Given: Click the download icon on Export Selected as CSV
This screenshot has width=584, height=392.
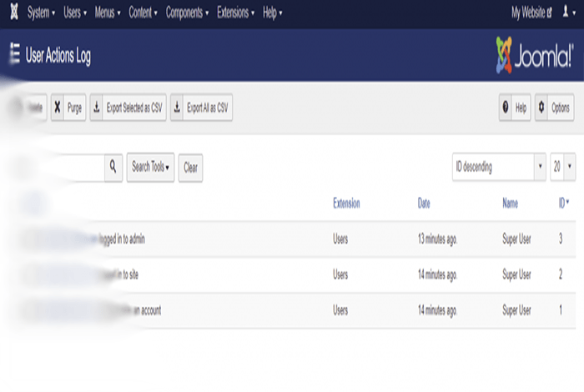Looking at the screenshot, I should tap(97, 108).
